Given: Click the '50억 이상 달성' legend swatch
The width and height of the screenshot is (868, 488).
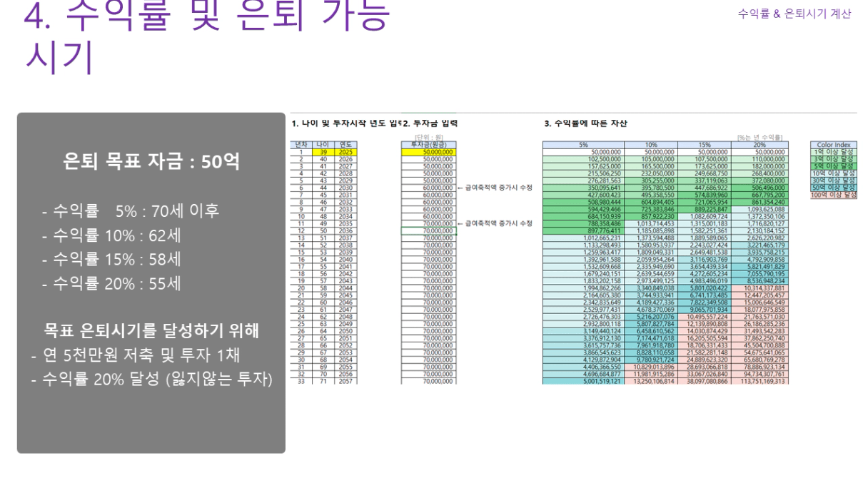Looking at the screenshot, I should tap(832, 188).
